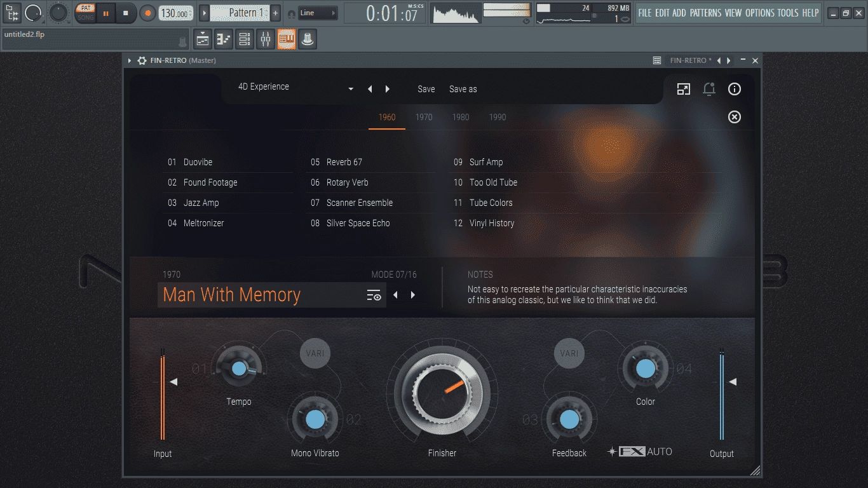Click Save as in plugin header
Screen dimensions: 868x488
(x=463, y=89)
